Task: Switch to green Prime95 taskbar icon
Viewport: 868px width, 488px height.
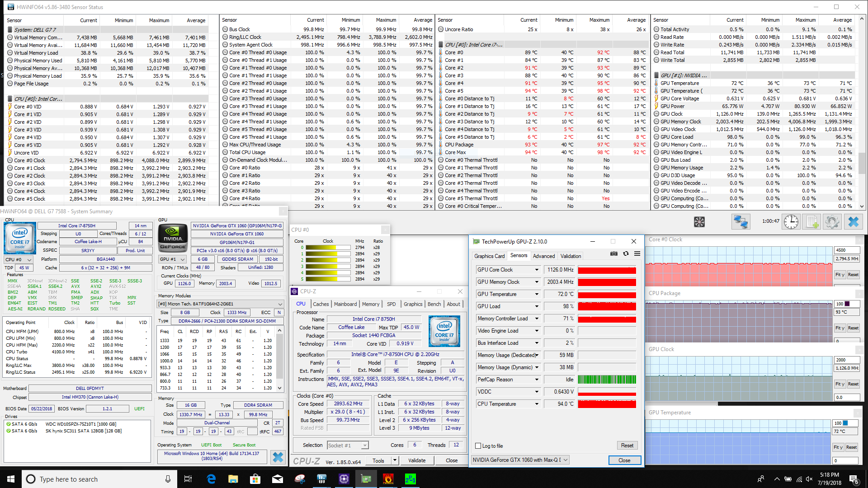Action: pyautogui.click(x=410, y=479)
